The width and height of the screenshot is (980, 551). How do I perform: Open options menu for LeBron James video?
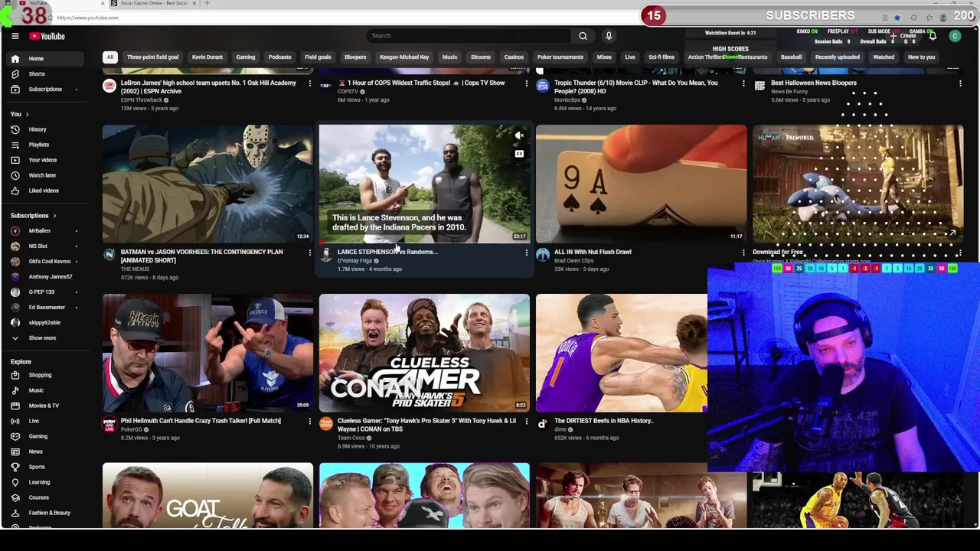[x=309, y=83]
